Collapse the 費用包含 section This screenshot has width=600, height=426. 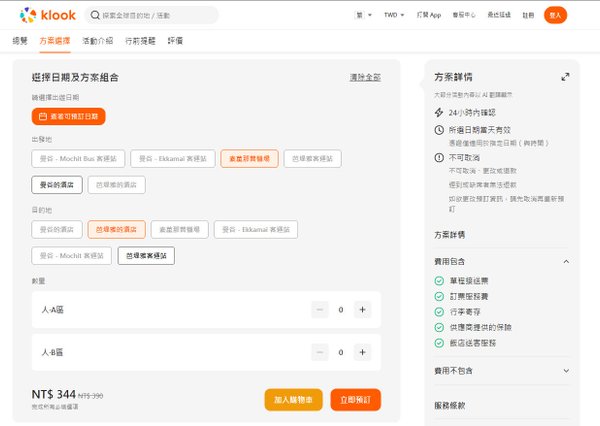(x=566, y=261)
